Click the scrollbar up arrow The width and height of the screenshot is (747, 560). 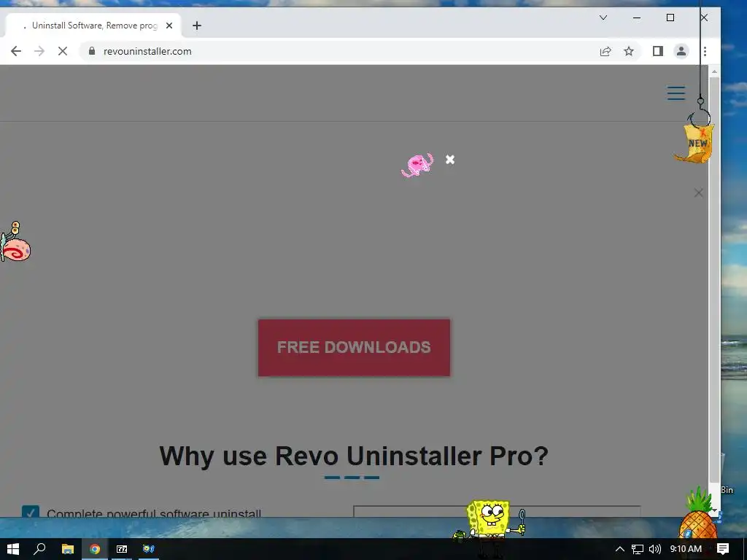click(x=714, y=71)
